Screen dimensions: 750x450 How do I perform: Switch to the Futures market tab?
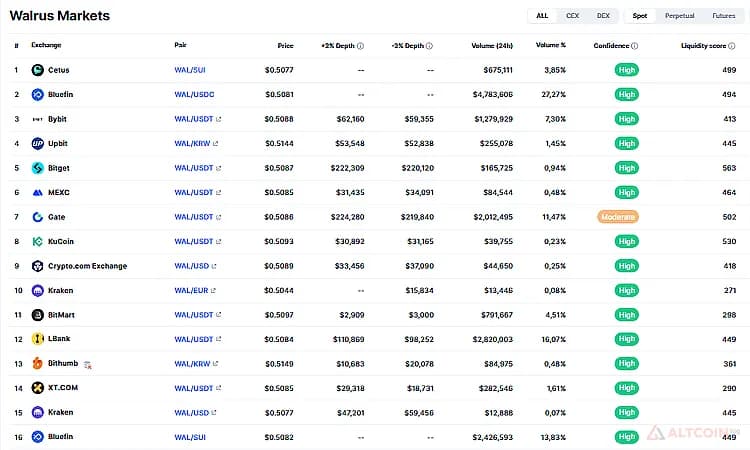724,16
